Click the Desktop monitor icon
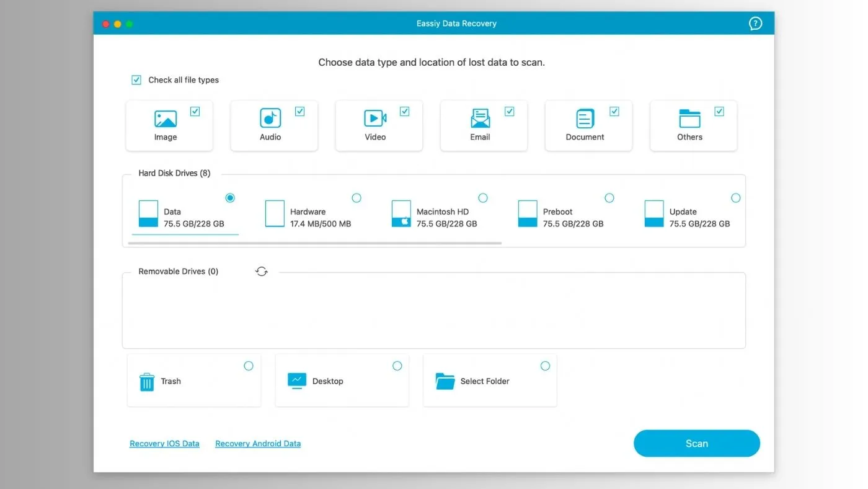 pos(297,381)
